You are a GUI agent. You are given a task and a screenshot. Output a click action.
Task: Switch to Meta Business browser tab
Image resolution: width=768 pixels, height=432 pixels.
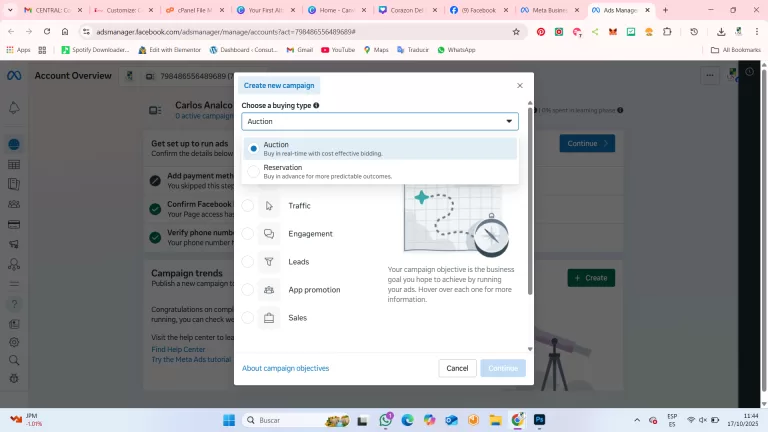(549, 10)
